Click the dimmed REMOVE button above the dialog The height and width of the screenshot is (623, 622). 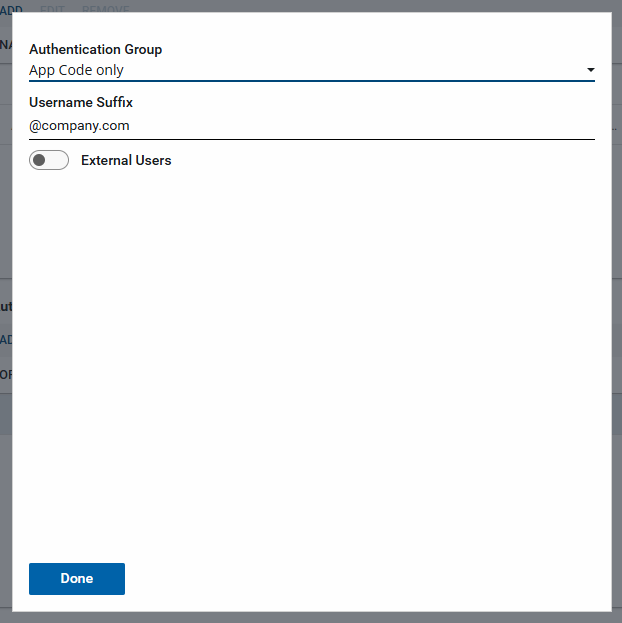coord(105,9)
